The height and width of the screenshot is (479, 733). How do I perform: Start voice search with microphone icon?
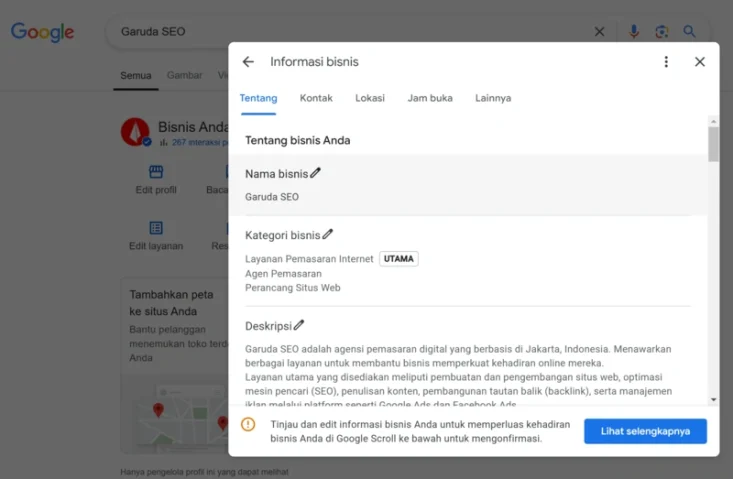point(634,31)
